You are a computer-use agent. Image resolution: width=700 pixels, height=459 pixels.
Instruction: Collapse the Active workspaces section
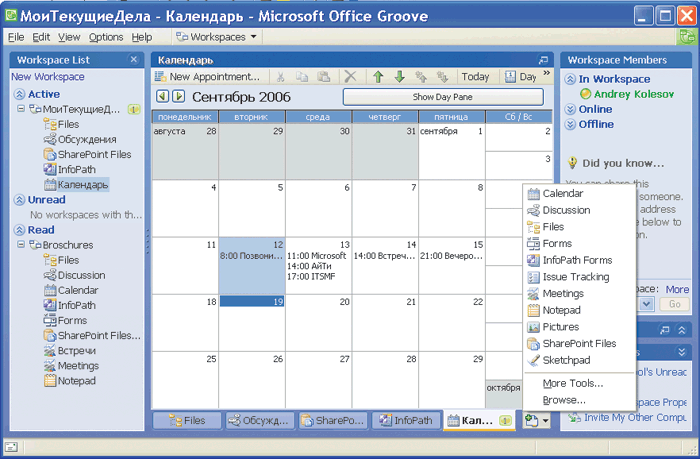pos(19,94)
